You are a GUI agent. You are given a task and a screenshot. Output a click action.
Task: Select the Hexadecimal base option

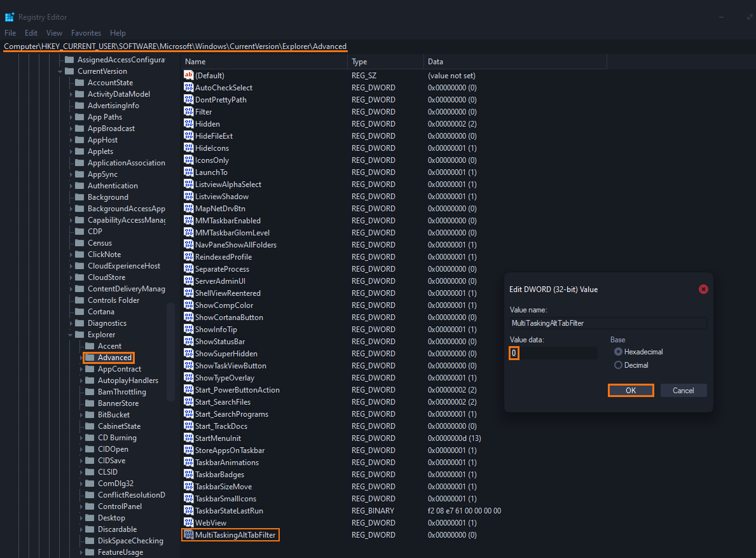(618, 352)
